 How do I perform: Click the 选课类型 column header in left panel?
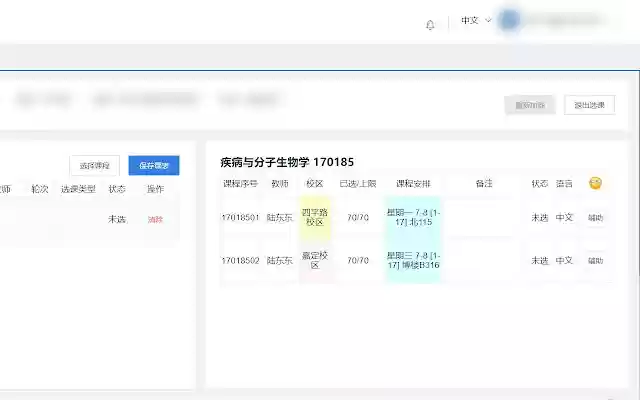tap(78, 189)
